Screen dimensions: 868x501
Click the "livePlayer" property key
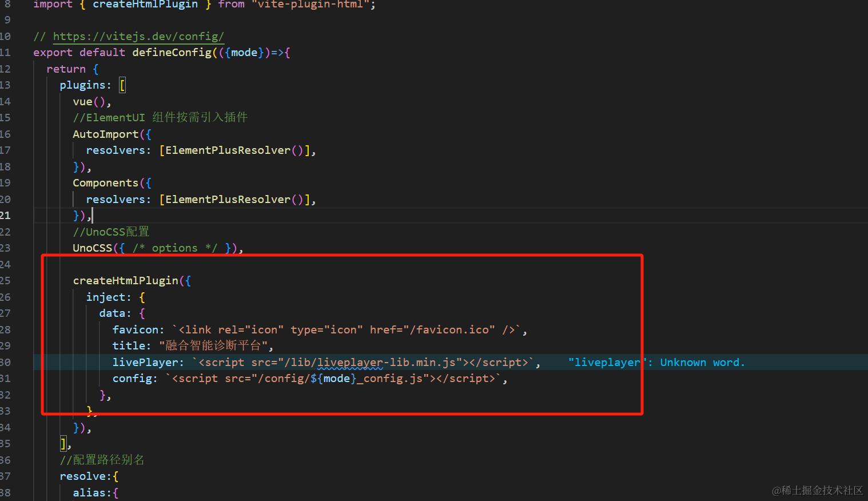pyautogui.click(x=145, y=363)
